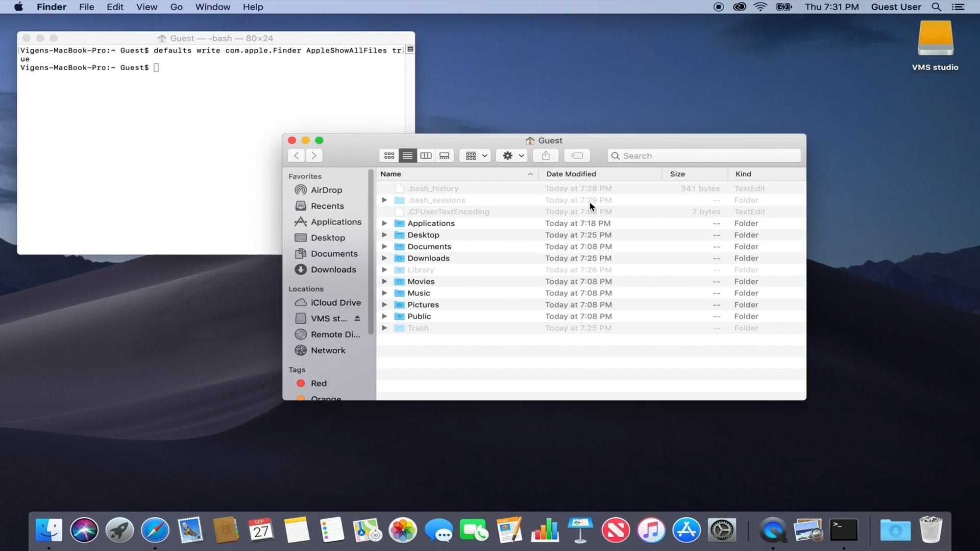Click the Finder Search field
The image size is (980, 551).
(x=704, y=156)
